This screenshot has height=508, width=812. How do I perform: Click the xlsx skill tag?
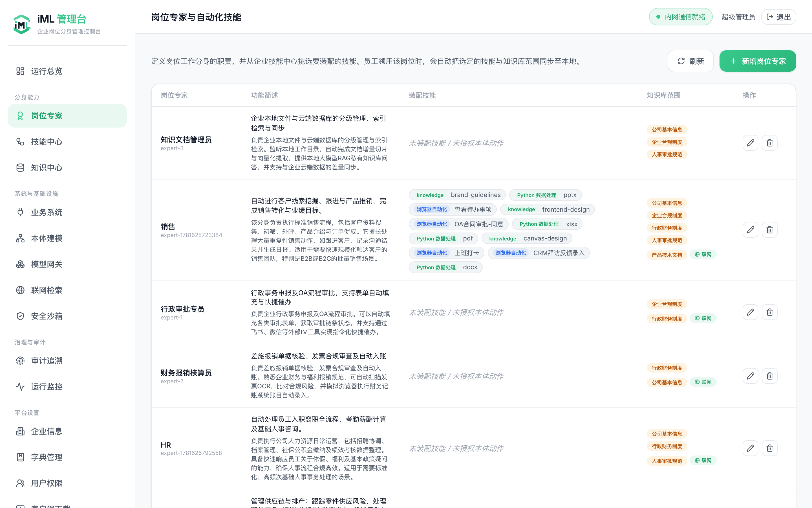547,224
